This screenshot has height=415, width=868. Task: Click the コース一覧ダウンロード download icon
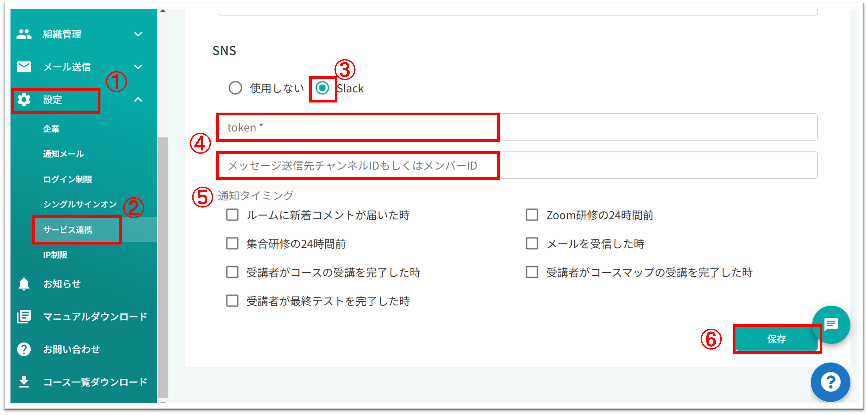(24, 382)
